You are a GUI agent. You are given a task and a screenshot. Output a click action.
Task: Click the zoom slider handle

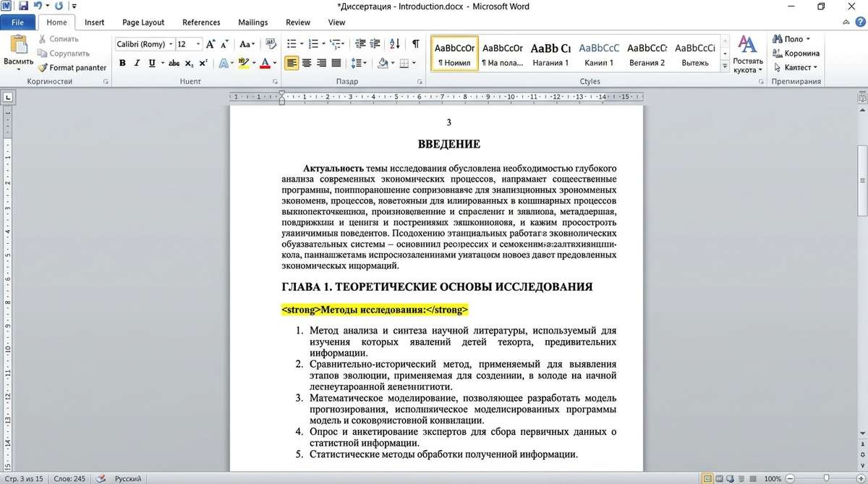pos(825,478)
